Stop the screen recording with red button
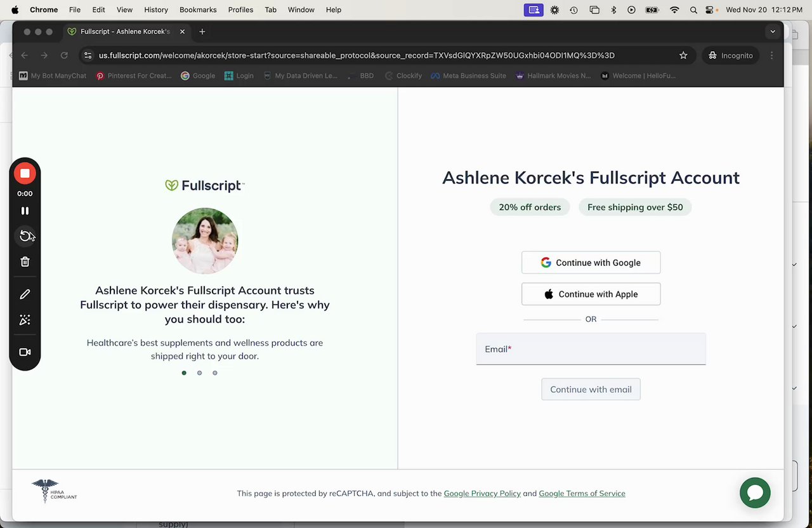Screen dimensions: 812x528 (x=25, y=173)
